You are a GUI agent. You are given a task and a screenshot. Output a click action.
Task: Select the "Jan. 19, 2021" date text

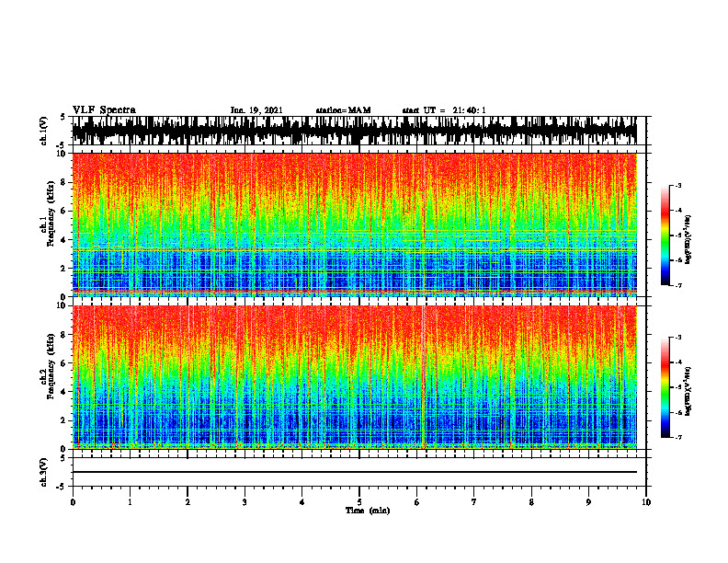tap(256, 110)
